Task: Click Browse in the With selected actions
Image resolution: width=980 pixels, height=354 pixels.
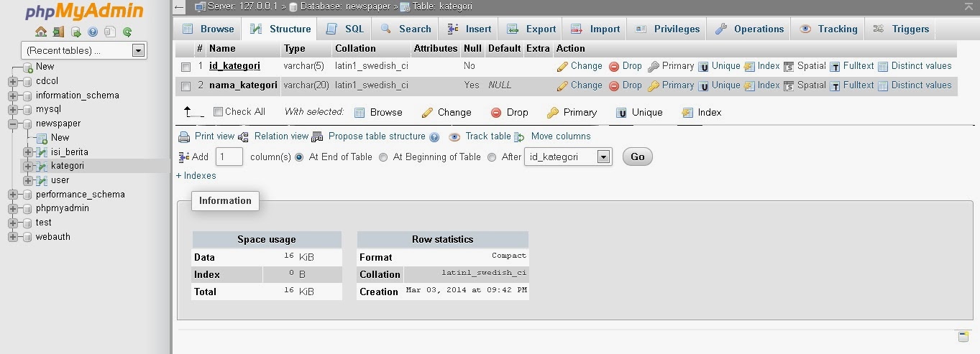Action: tap(378, 113)
